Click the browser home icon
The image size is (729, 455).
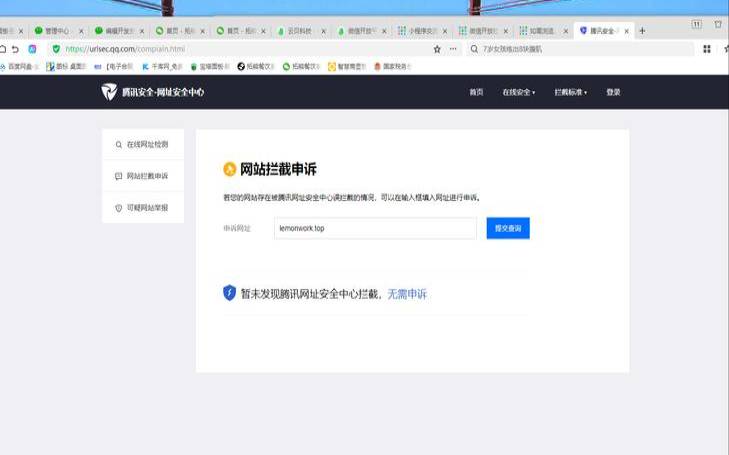click(2, 49)
